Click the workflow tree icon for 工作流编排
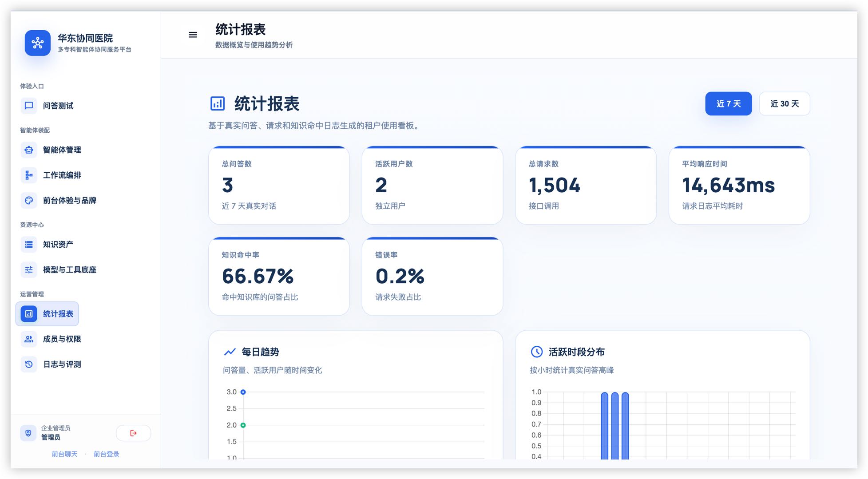Viewport: 868px width, 479px height. click(x=29, y=175)
